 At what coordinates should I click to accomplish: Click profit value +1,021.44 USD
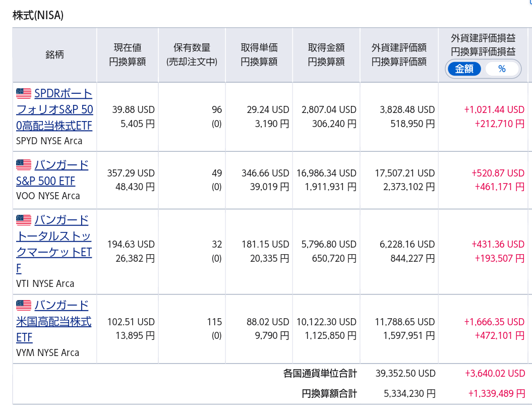pyautogui.click(x=494, y=109)
